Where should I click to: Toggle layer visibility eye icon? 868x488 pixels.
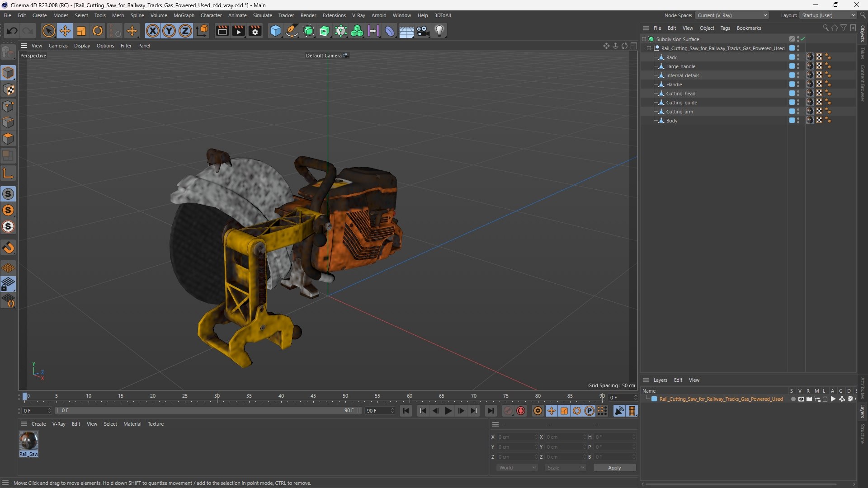pos(801,399)
